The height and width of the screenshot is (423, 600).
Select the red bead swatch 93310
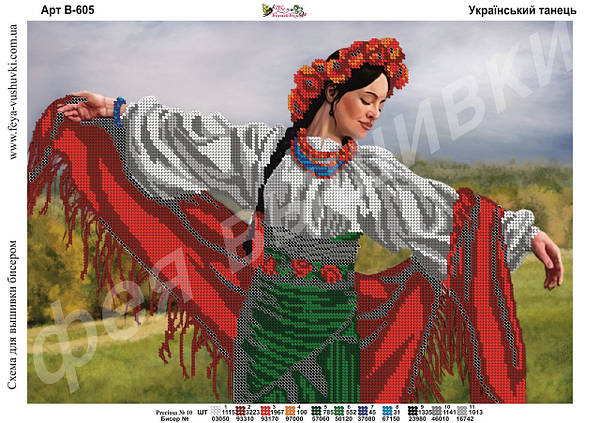coord(243,410)
